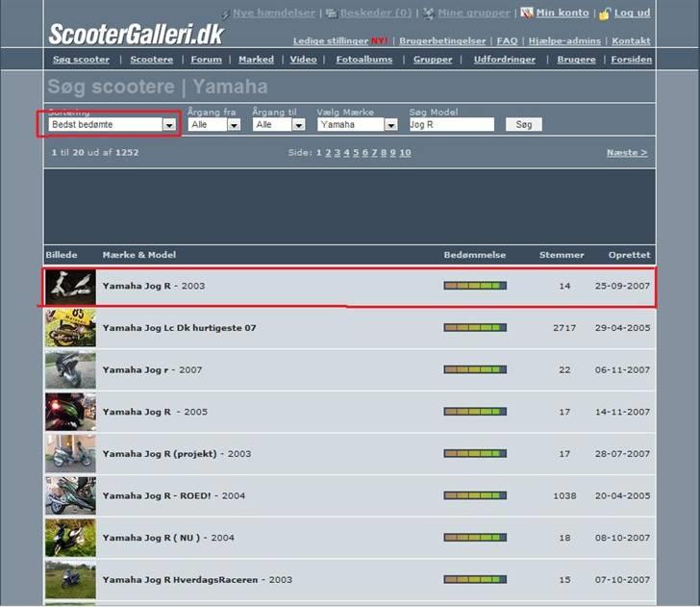Click the Næste > link
This screenshot has width=700, height=607.
[x=626, y=153]
